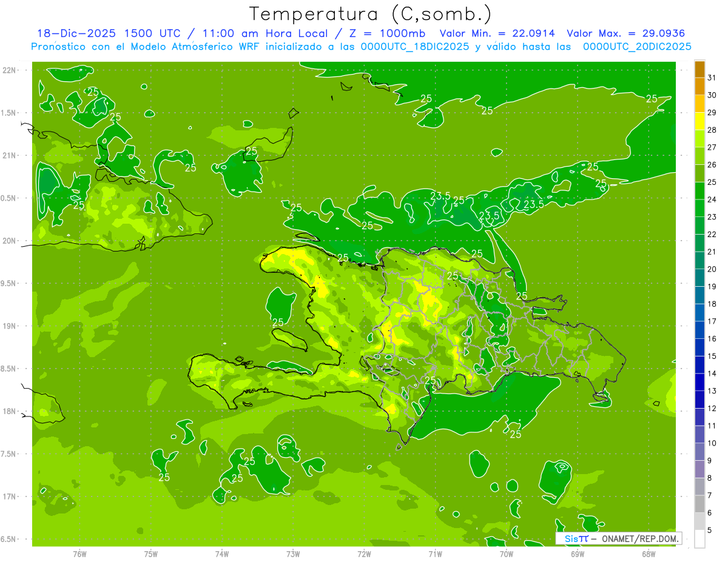Pick the legend color between 12 and 13
The width and height of the screenshot is (728, 562).
(699, 400)
